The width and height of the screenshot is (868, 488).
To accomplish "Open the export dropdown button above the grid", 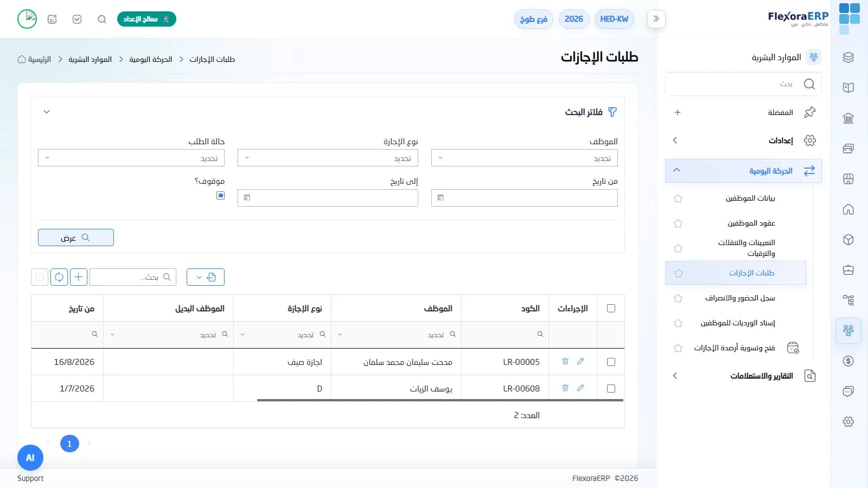I will (x=206, y=277).
